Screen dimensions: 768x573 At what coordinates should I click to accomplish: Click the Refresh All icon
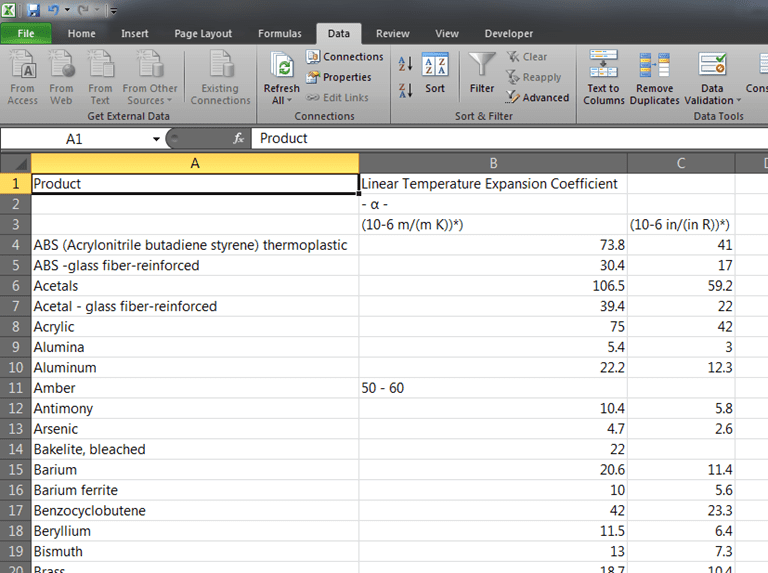282,66
